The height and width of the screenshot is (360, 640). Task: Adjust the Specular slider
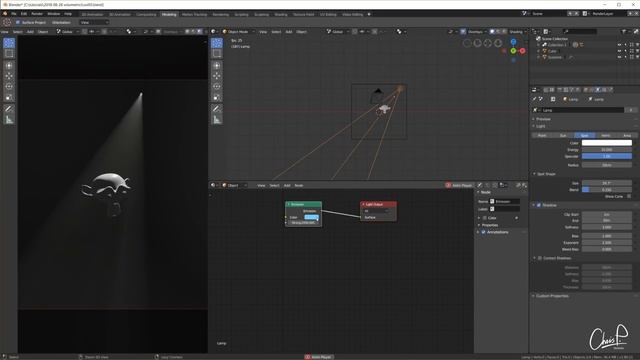pos(607,156)
